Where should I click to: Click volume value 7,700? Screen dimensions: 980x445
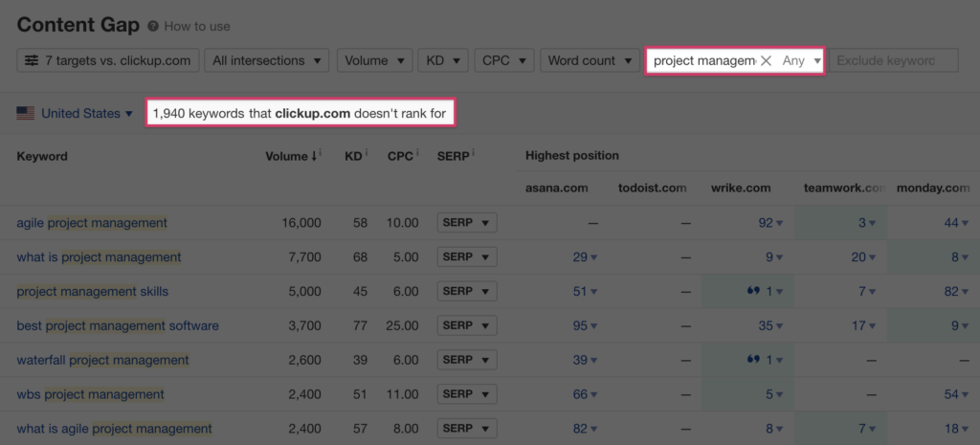pos(304,256)
